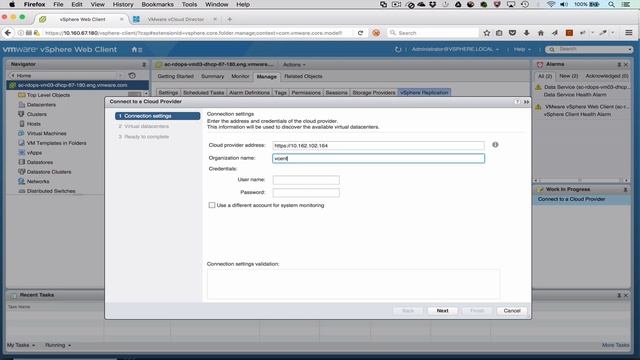Go back using the Firefox back arrow
The width and height of the screenshot is (640, 360).
pos(8,33)
